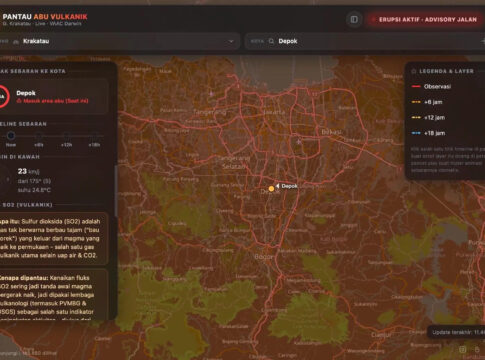Viewport: 485px width, 360px height.
Task: Click the red circular risk gauge for Depok
Action: point(3,96)
